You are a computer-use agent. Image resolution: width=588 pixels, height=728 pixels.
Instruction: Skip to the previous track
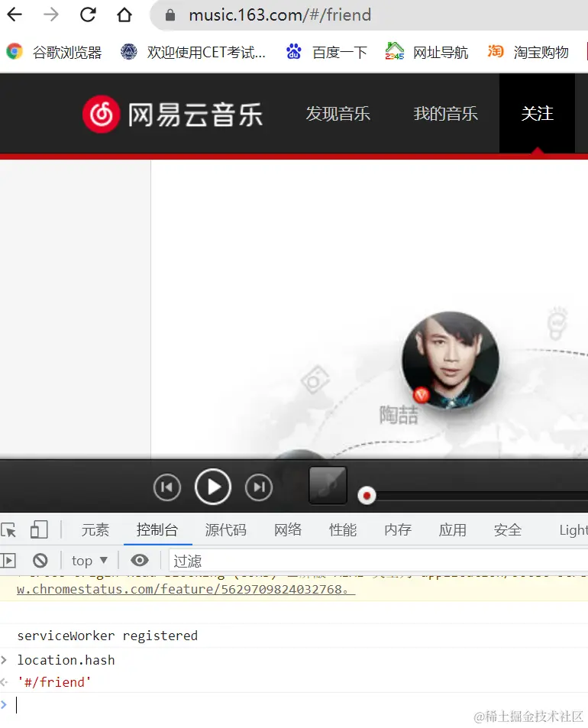tap(167, 487)
